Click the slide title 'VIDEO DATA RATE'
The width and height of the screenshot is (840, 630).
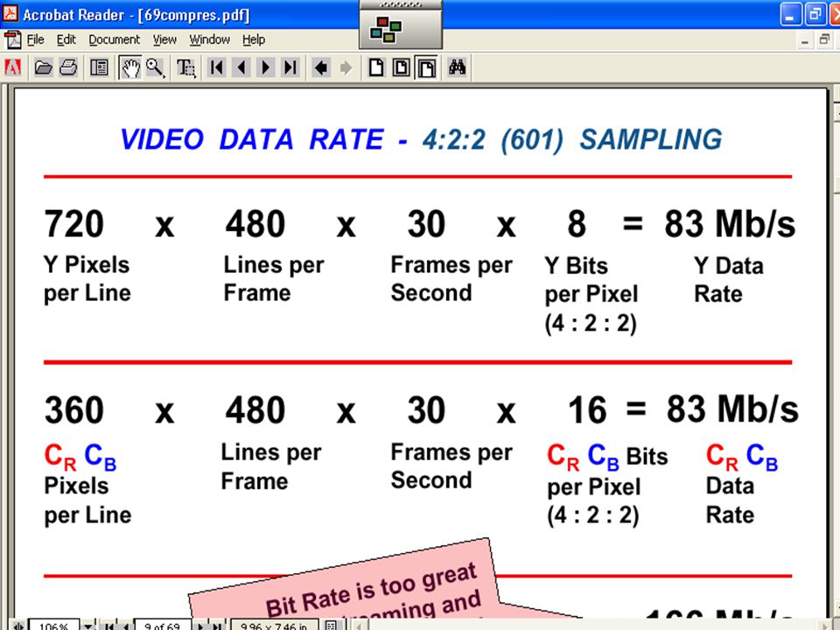[x=252, y=140]
